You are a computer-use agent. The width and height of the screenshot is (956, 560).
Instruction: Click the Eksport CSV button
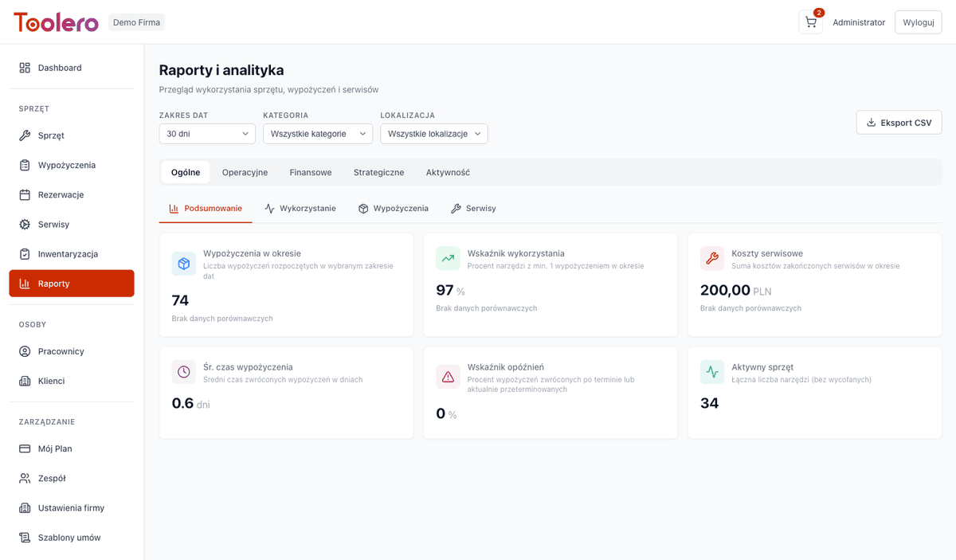click(899, 123)
